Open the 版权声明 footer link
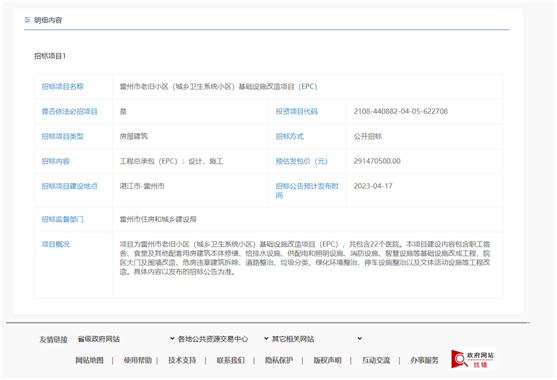 [x=328, y=360]
